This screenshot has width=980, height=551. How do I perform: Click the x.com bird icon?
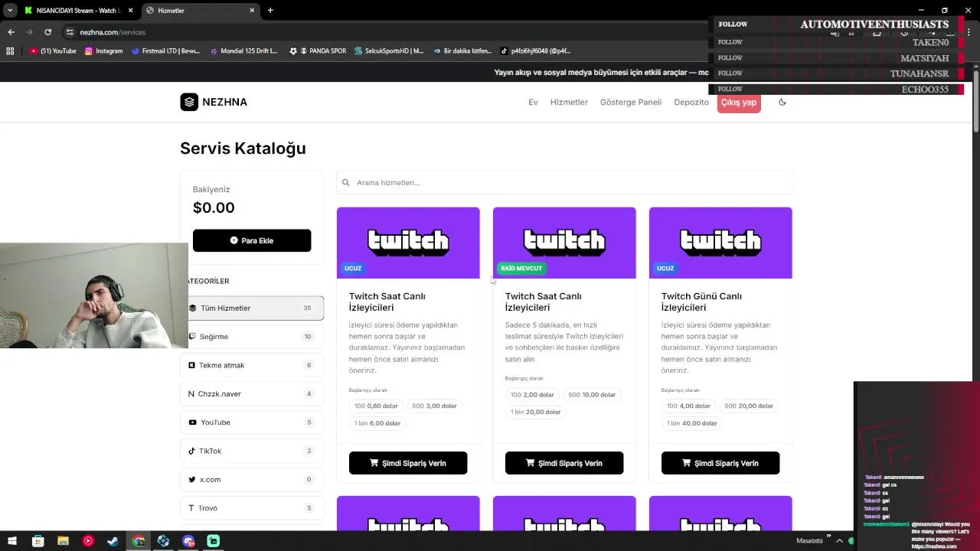(x=192, y=480)
